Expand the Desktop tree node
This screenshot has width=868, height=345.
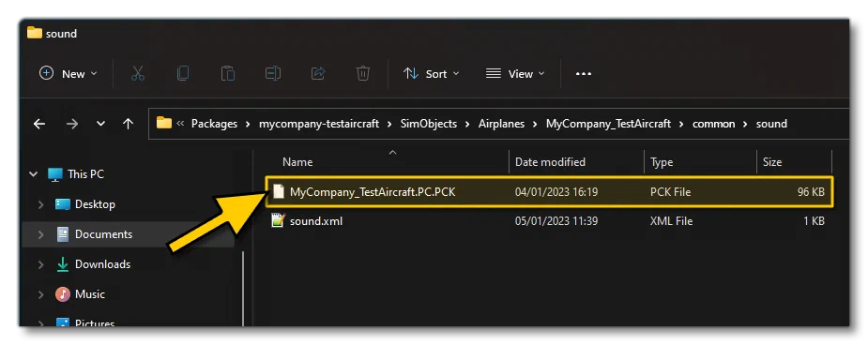tap(41, 204)
